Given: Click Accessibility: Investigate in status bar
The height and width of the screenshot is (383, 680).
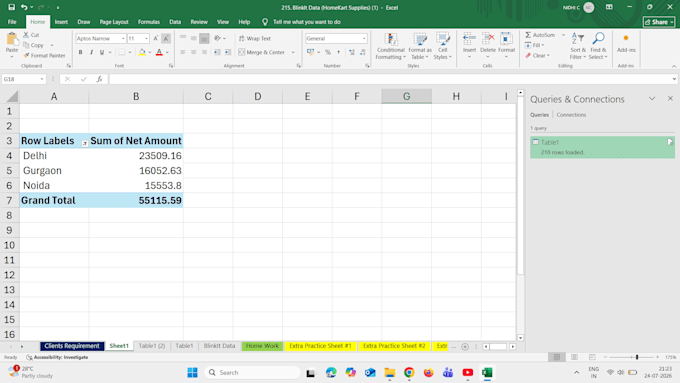Looking at the screenshot, I should point(57,357).
